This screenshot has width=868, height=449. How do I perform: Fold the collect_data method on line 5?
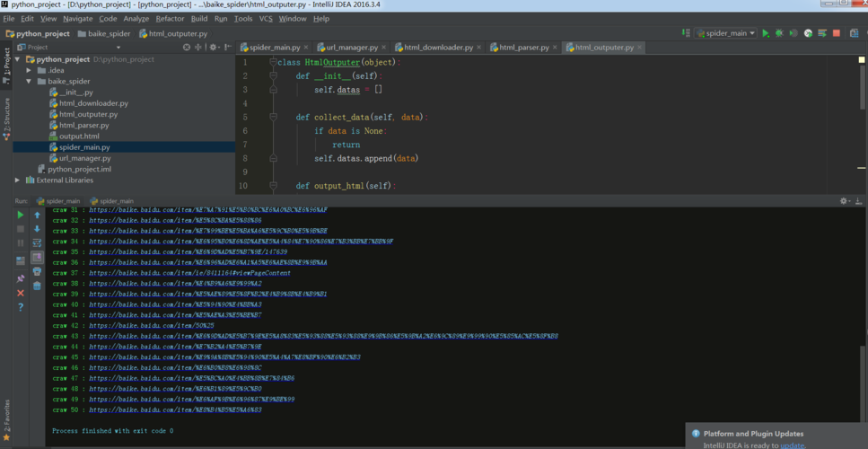click(272, 117)
